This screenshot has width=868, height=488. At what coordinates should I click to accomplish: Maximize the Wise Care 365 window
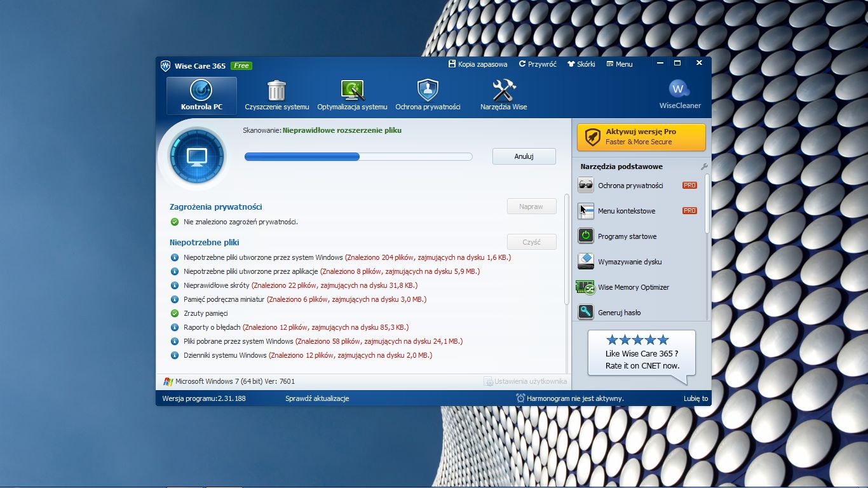tap(677, 63)
